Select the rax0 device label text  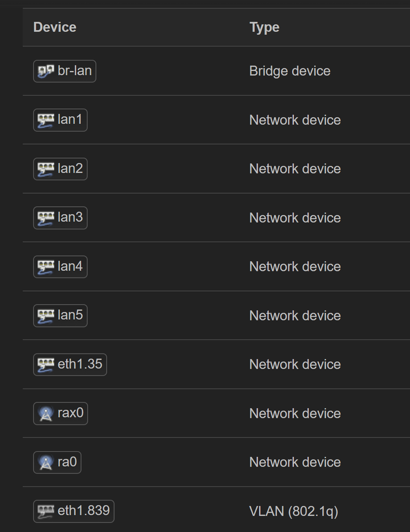[x=70, y=414]
